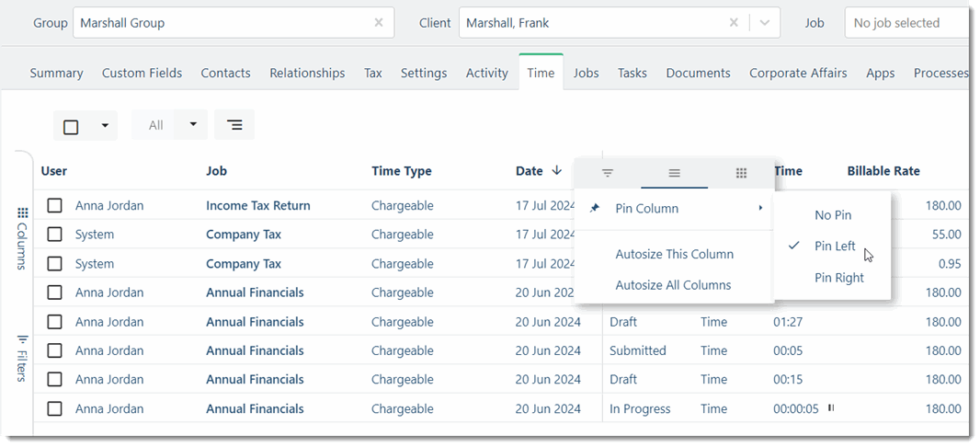Switch to the Jobs tab
Viewport: 980px width, 447px height.
click(587, 74)
